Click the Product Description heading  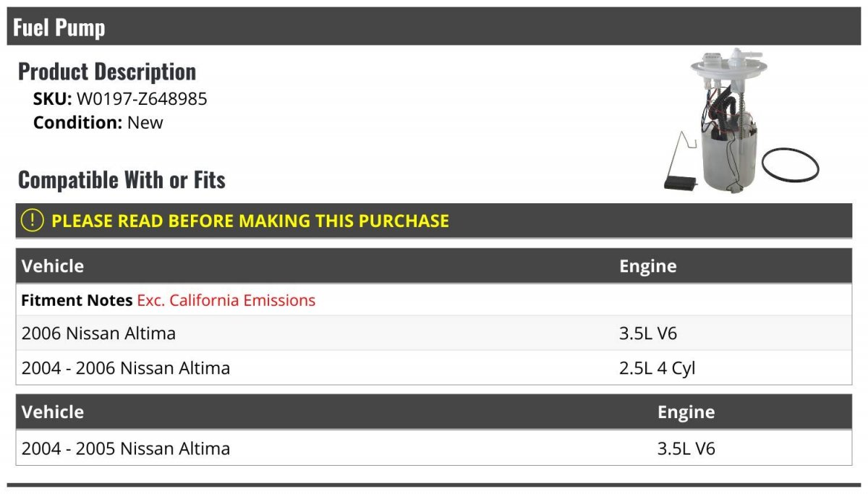coord(107,72)
